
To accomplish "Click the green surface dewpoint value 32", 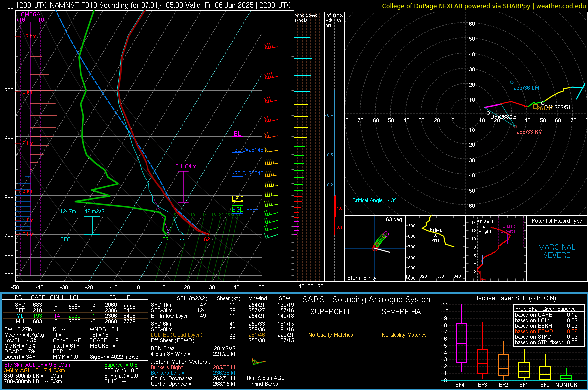I will (166, 239).
